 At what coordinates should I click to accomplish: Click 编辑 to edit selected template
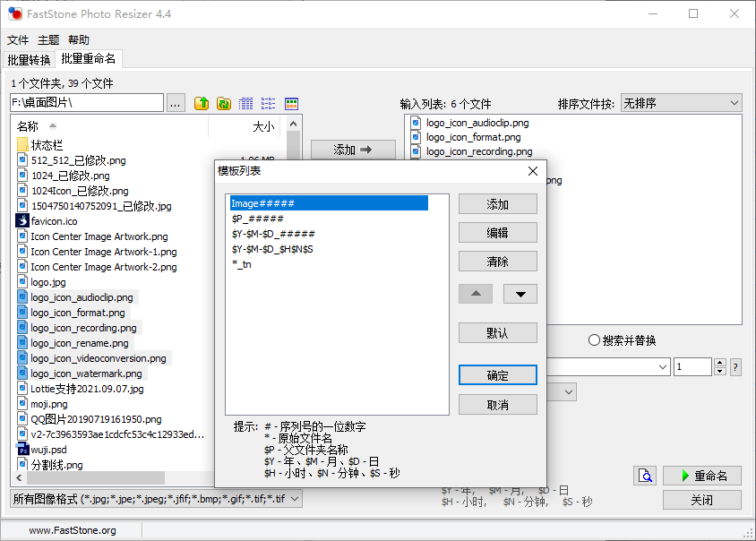[497, 233]
